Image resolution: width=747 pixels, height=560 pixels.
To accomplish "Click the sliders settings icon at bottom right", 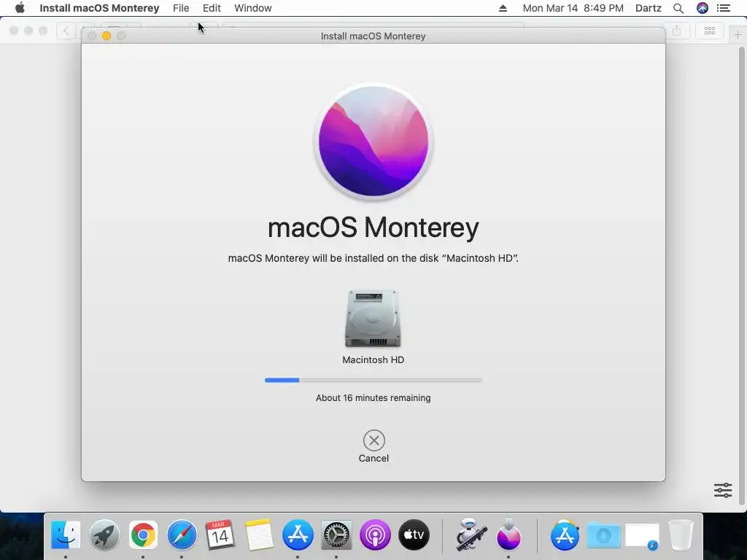I will tap(723, 490).
